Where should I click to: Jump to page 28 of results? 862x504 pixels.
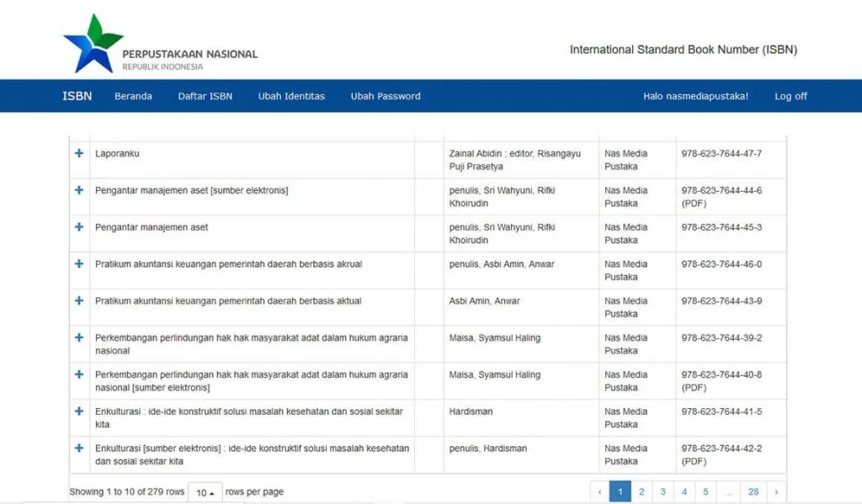coord(753,491)
